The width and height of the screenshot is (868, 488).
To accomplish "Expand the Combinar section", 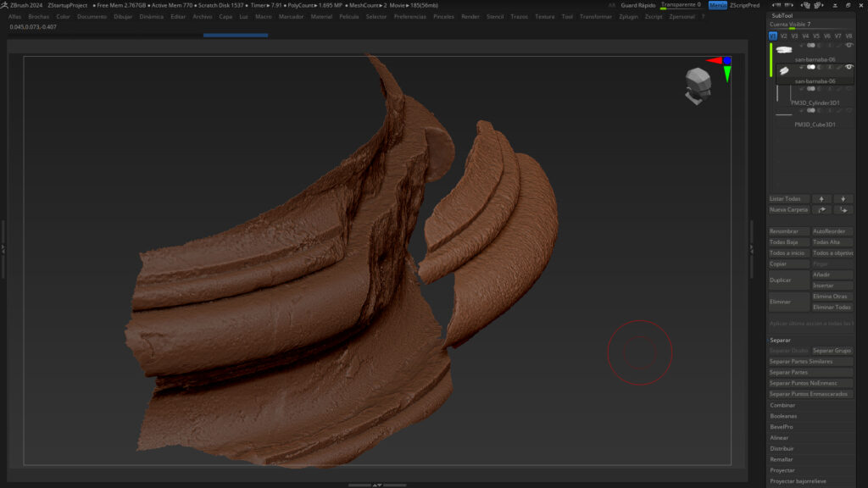I will pos(783,405).
